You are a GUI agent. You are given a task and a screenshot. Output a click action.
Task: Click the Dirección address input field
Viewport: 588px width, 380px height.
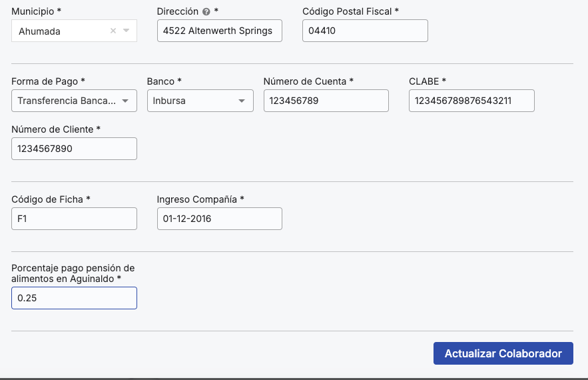tap(219, 31)
